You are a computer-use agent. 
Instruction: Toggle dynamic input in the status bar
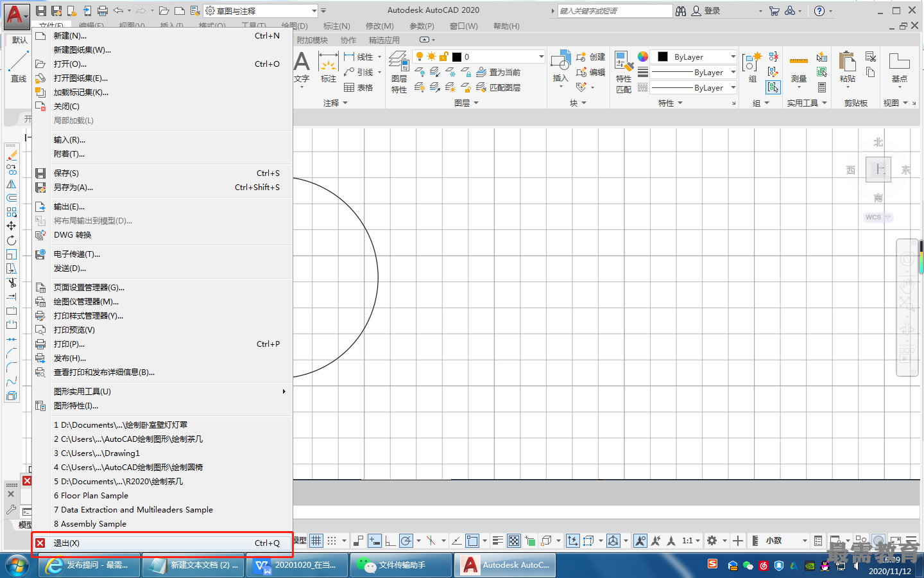pos(375,541)
